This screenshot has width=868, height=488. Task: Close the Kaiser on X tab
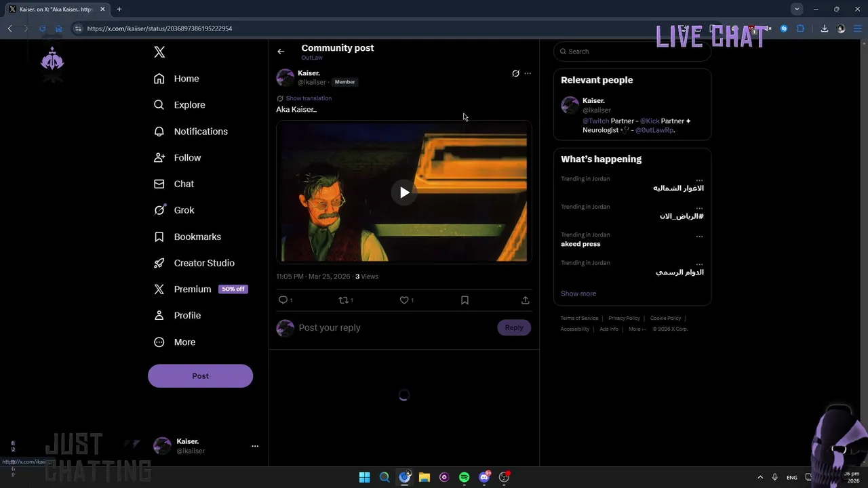pyautogui.click(x=102, y=9)
